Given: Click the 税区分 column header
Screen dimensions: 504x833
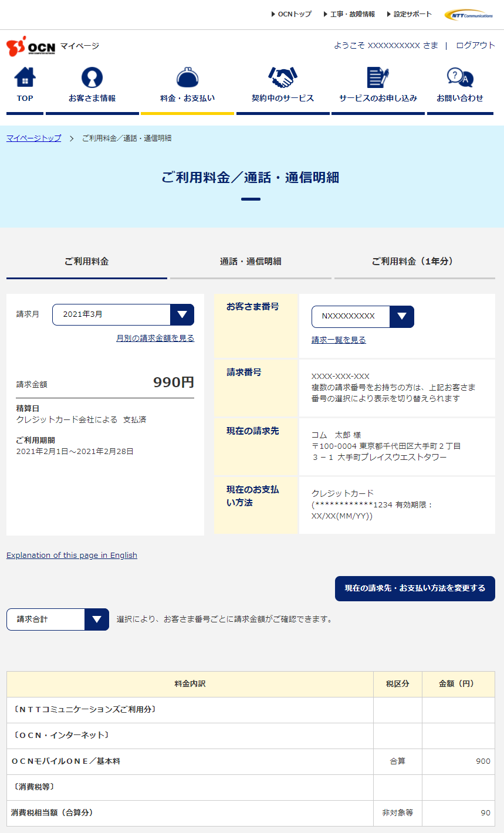Looking at the screenshot, I should (398, 684).
